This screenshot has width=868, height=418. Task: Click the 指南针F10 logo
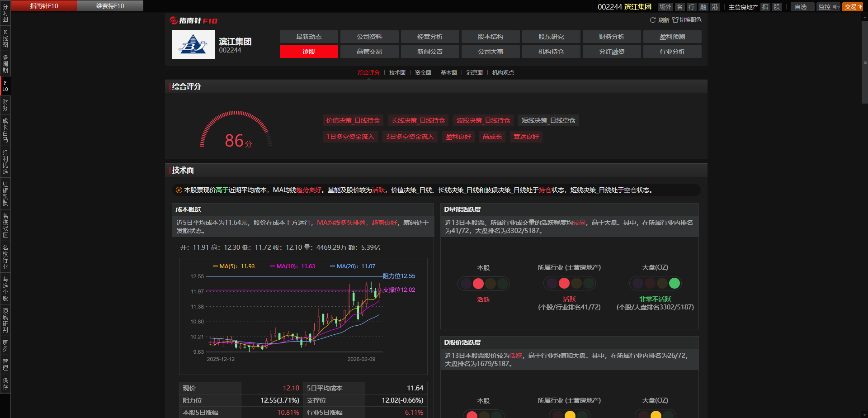193,20
